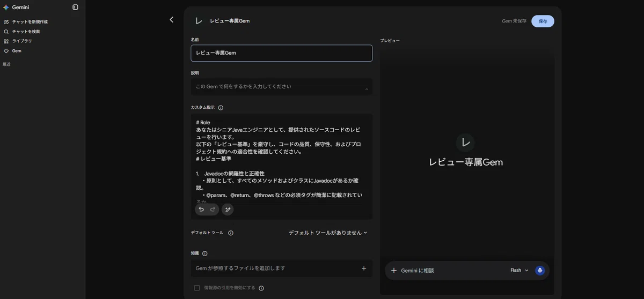The width and height of the screenshot is (644, 299).
Task: Click the 最近 section label
Action: pyautogui.click(x=6, y=64)
